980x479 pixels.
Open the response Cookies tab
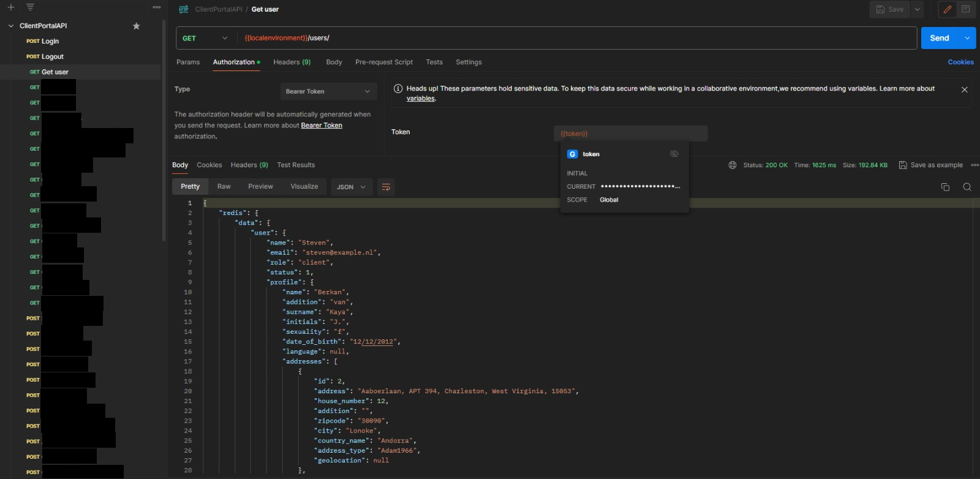point(209,165)
